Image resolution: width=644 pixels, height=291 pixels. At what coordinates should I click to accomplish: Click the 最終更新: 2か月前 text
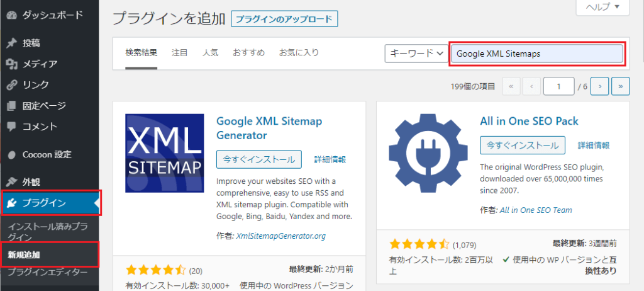coord(321,270)
